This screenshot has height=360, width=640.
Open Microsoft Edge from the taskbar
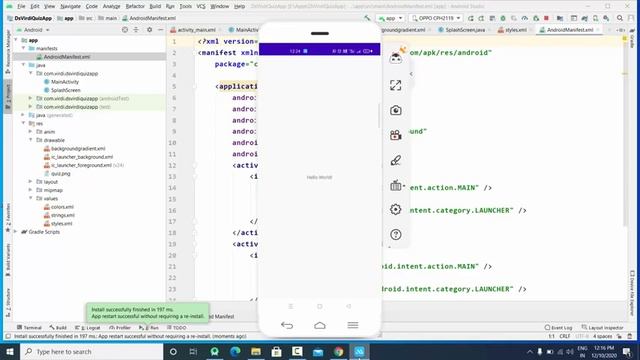[x=235, y=351]
